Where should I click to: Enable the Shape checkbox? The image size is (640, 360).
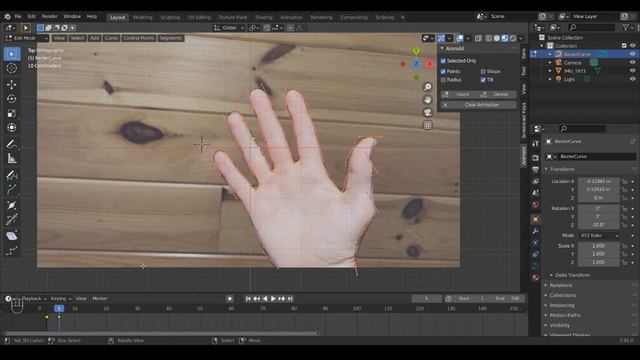click(483, 71)
